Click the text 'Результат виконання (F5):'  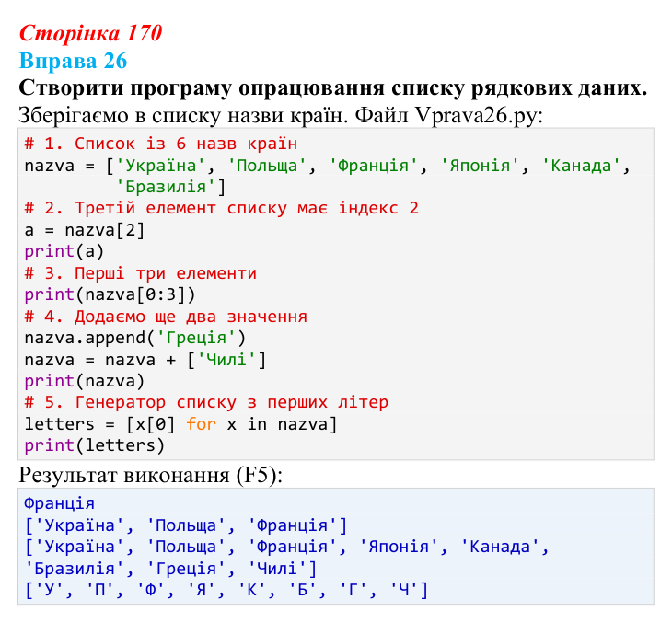tap(150, 475)
